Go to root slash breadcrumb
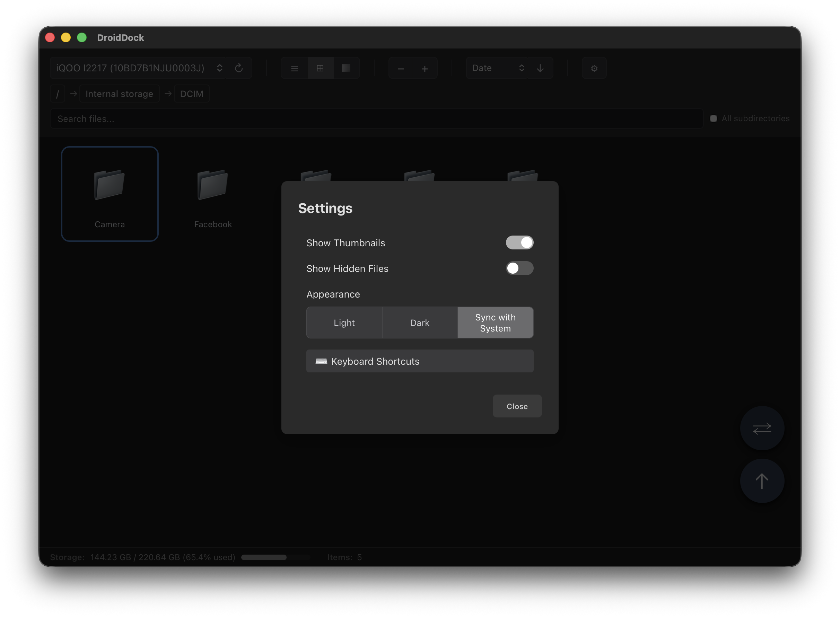 (58, 94)
